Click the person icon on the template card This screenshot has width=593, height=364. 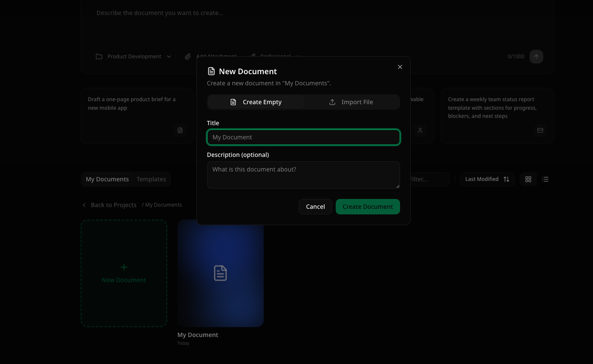[x=420, y=130]
